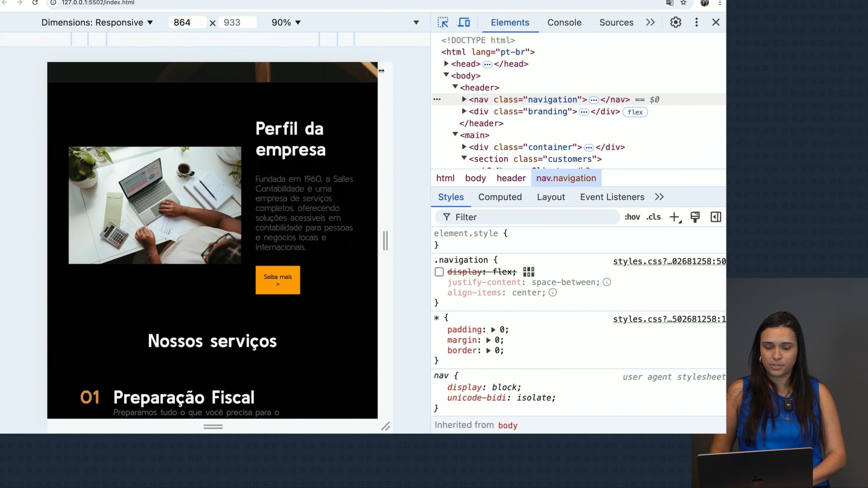Click the rendering emulations paintbrush icon
The image size is (868, 488).
695,217
